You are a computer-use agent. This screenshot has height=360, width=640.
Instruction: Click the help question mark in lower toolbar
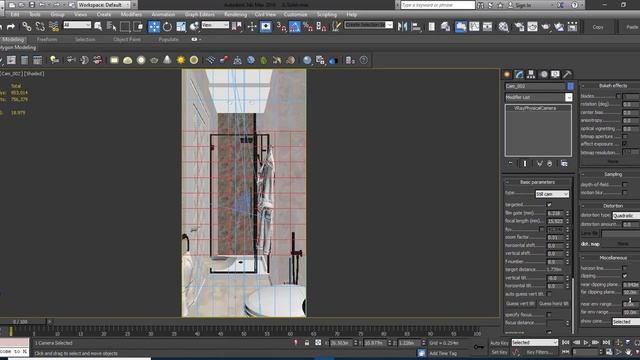coord(364,60)
